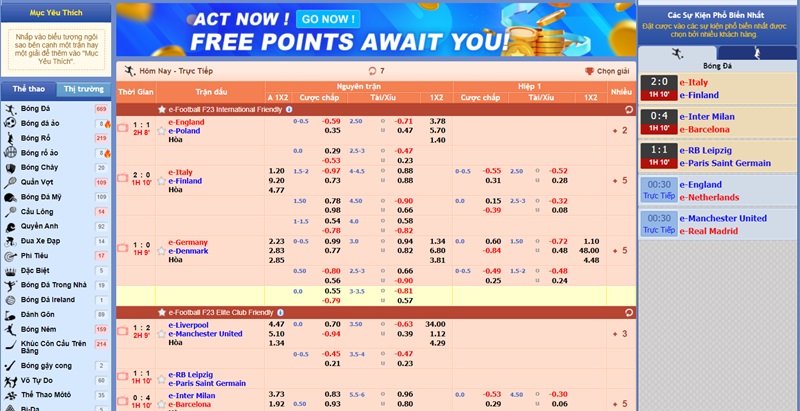This screenshot has height=411, width=800.
Task: Select Quần Vợt tennis icon
Action: point(10,182)
